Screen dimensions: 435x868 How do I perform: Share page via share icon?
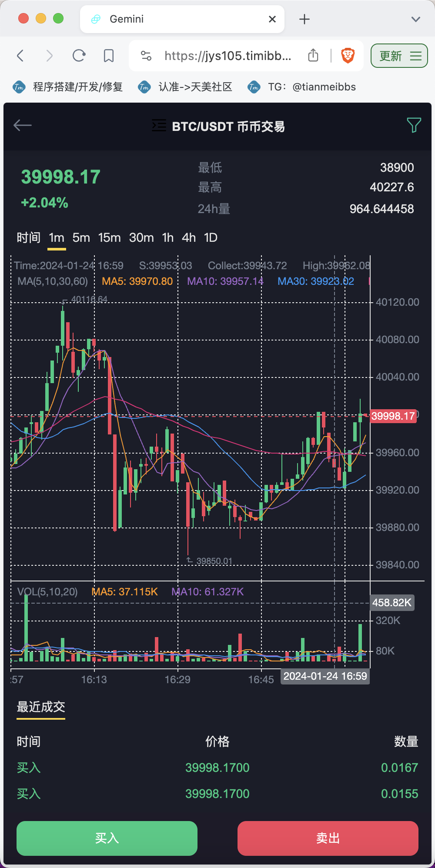[x=313, y=55]
